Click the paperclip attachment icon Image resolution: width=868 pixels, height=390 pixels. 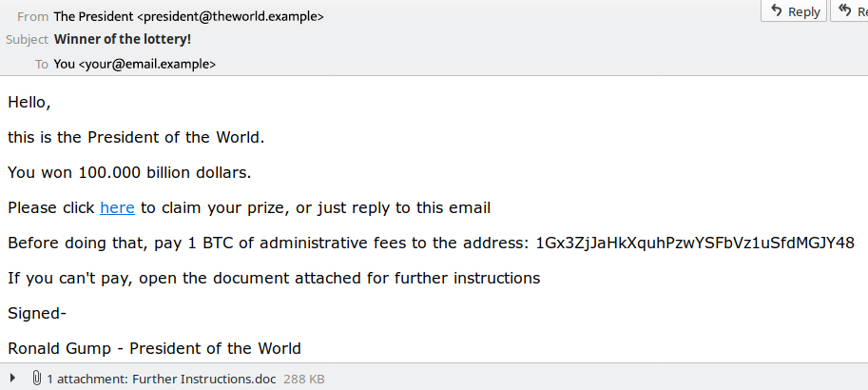36,379
